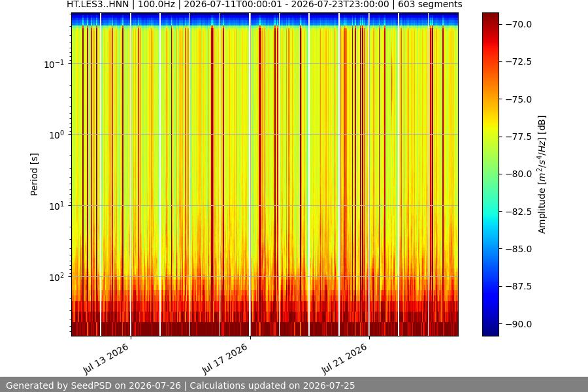Click the −77.5 colorbar tick value

519,137
